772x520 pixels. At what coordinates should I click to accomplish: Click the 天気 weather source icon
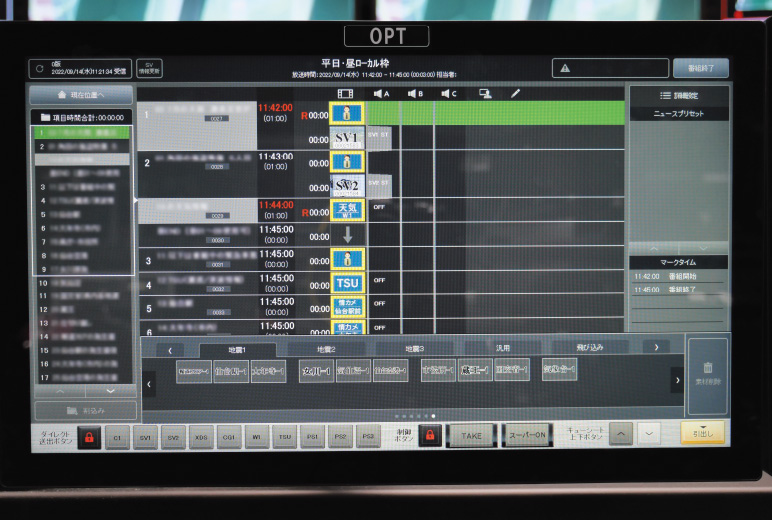346,210
